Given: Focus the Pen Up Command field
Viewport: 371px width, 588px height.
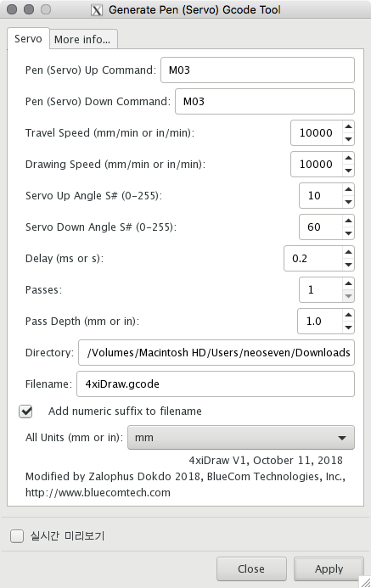Looking at the screenshot, I should (257, 70).
